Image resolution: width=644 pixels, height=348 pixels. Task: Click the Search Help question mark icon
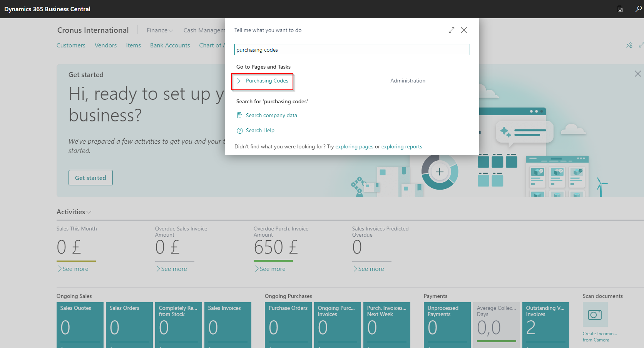click(240, 131)
